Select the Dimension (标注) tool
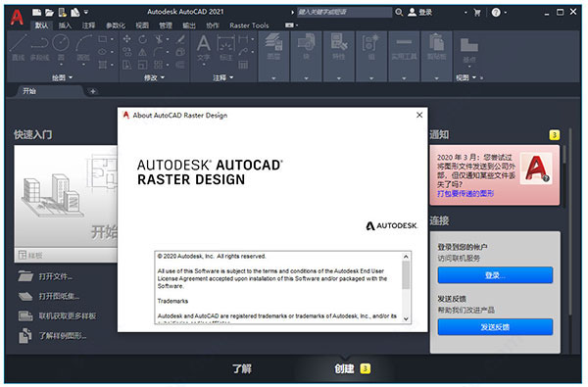 (x=226, y=47)
